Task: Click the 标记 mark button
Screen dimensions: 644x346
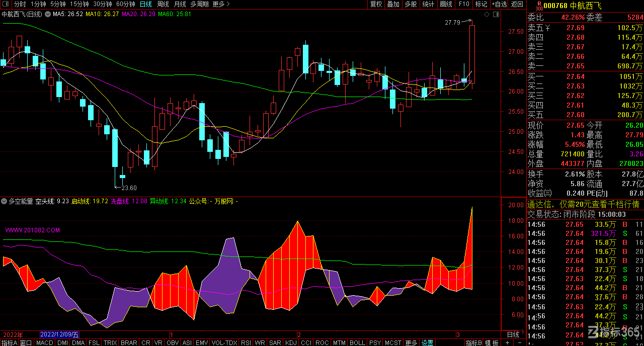Action: [481, 4]
